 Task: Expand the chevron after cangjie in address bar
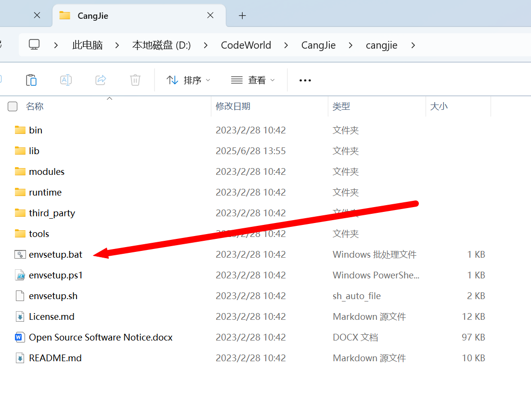[413, 45]
